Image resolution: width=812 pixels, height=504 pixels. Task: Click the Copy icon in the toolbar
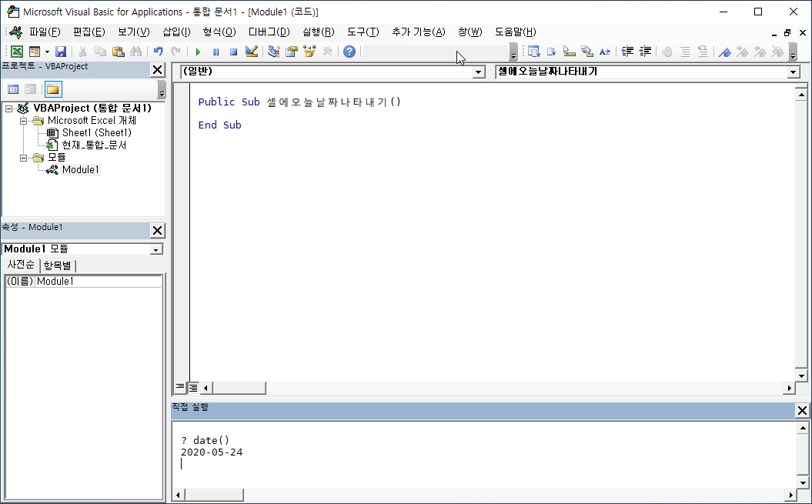coord(101,52)
